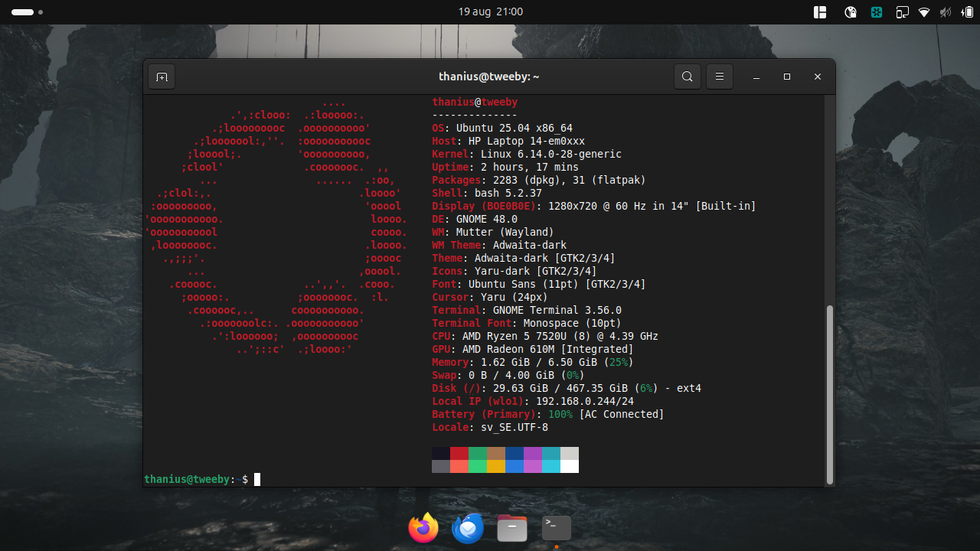Click the Local IP 192.168.0.244/24 line
980x551 pixels.
point(533,401)
